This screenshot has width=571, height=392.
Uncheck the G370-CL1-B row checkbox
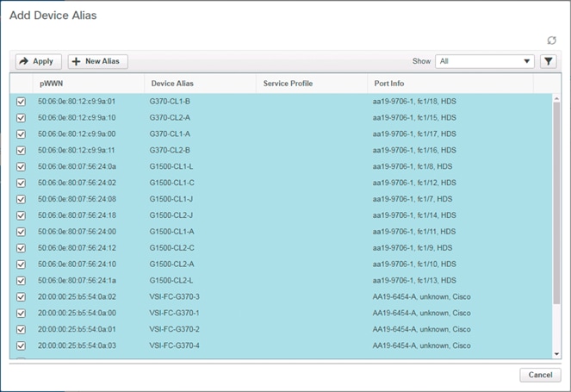coord(22,102)
